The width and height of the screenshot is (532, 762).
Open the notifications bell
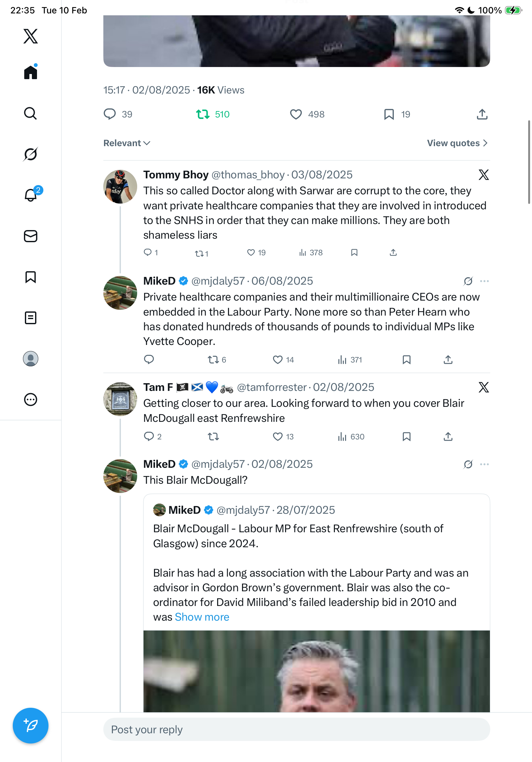(31, 195)
